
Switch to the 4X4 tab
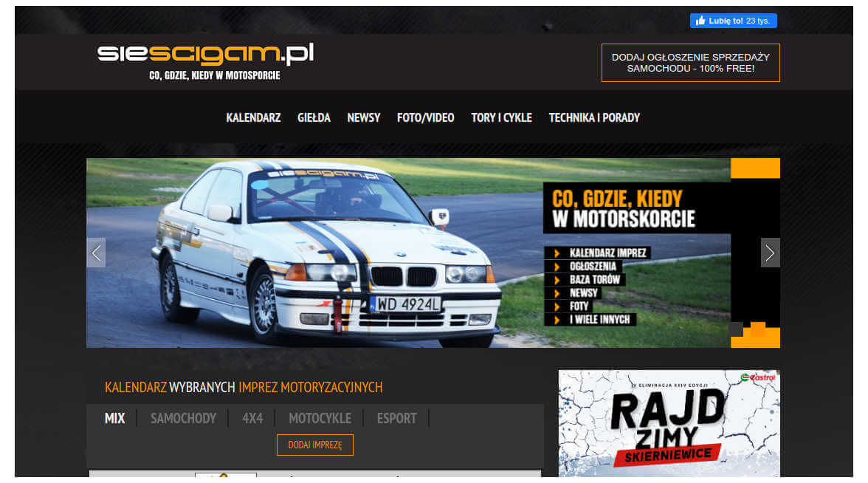click(252, 418)
